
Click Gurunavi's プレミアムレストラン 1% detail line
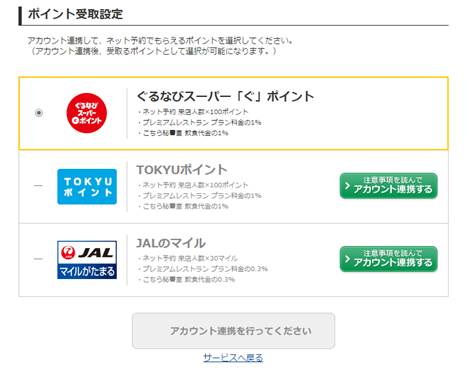[199, 122]
